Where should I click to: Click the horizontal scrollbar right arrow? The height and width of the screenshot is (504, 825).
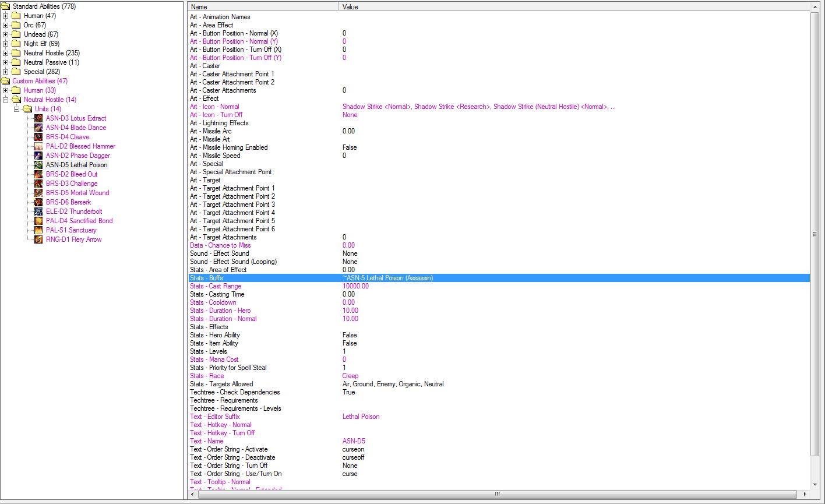806,494
